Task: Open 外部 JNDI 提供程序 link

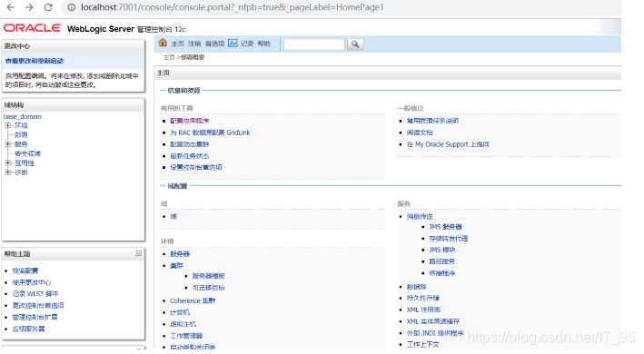Action: click(x=435, y=333)
